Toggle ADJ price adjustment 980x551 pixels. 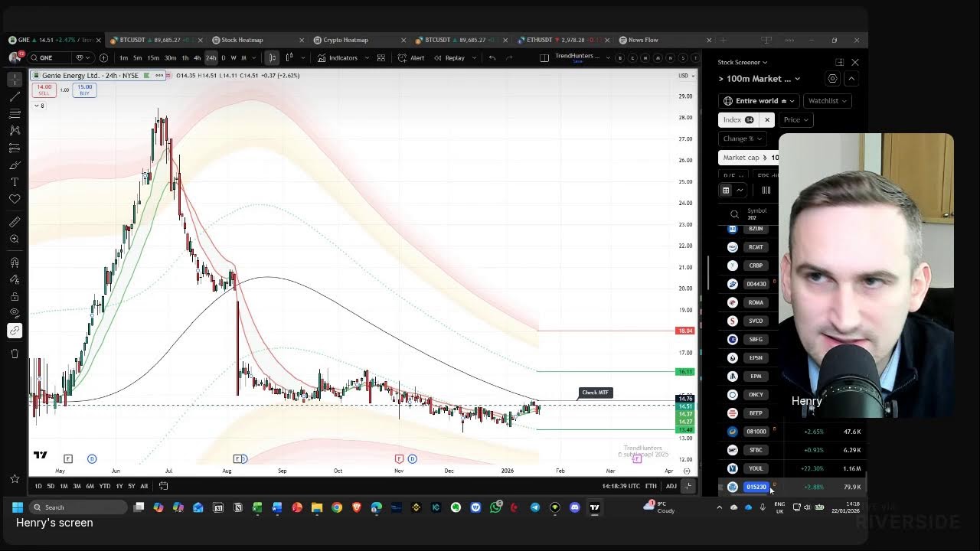tap(671, 486)
